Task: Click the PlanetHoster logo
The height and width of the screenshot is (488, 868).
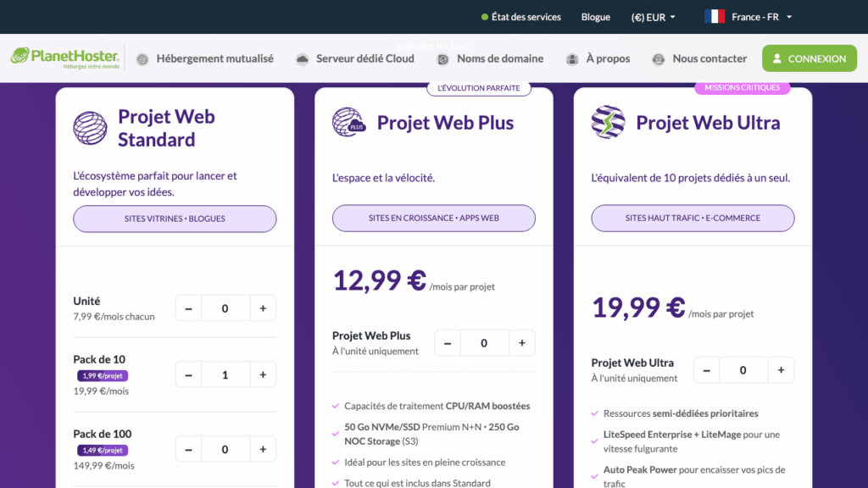Action: pos(64,58)
